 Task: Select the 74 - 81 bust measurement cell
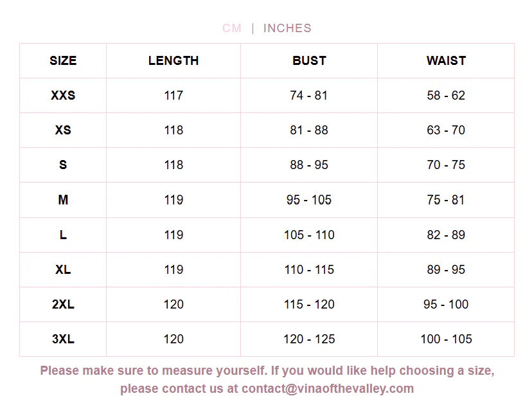(309, 95)
